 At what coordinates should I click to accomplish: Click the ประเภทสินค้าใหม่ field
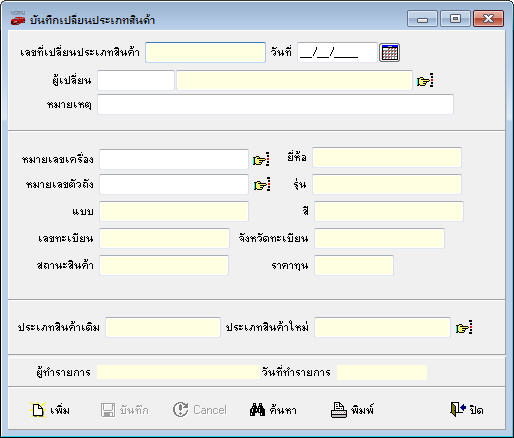pos(382,327)
